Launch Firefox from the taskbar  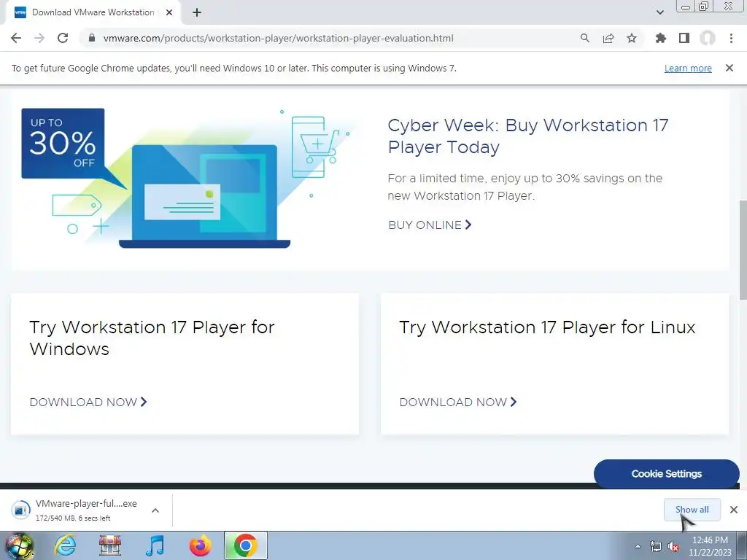coord(200,545)
